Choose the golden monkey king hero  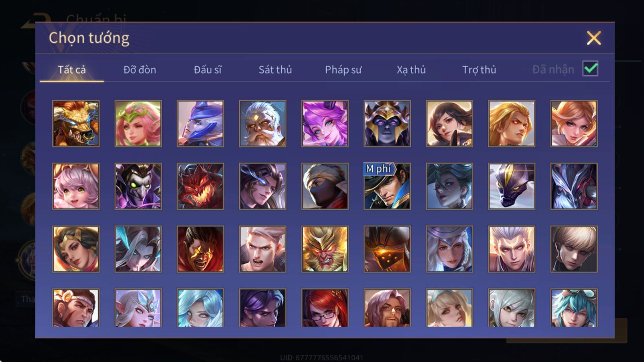coord(325,249)
